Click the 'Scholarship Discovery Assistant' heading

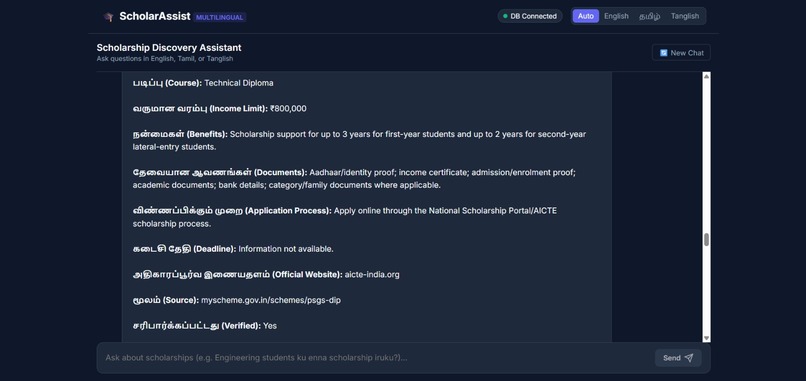[x=169, y=48]
